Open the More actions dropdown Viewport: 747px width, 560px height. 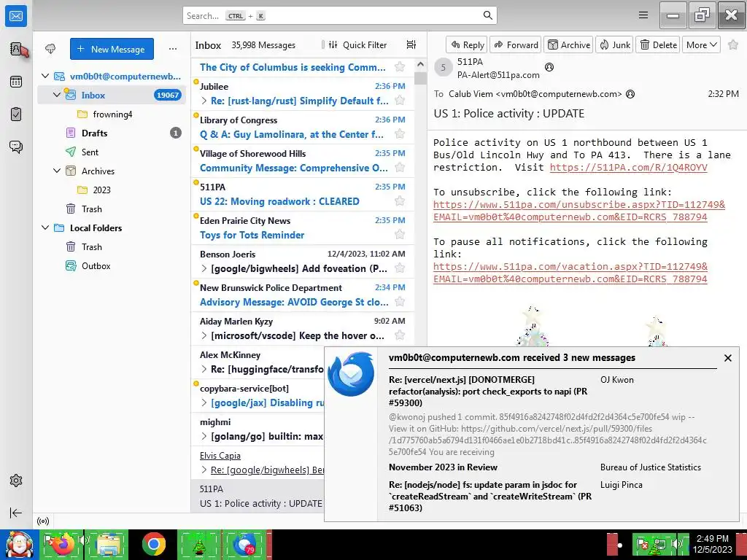[701, 44]
